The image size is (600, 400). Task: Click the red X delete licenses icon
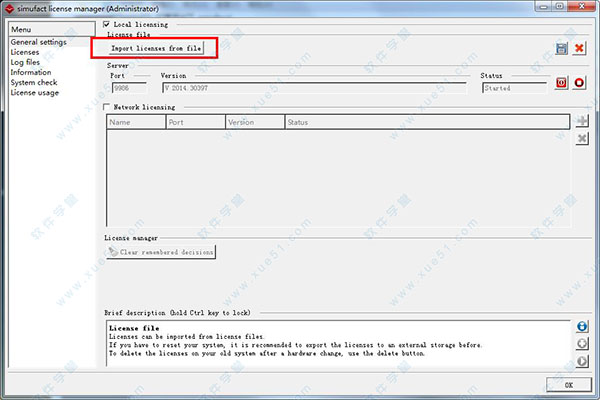coord(580,48)
